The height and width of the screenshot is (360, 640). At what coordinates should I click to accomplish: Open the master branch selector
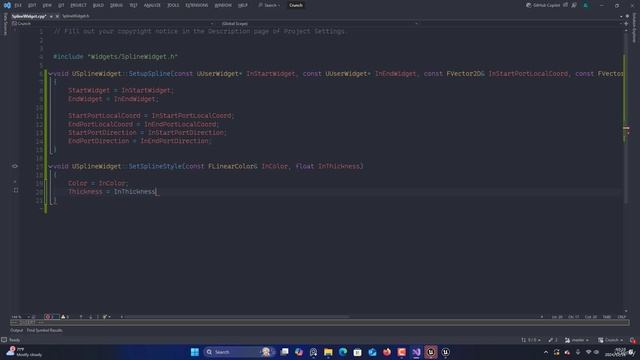[x=576, y=340]
